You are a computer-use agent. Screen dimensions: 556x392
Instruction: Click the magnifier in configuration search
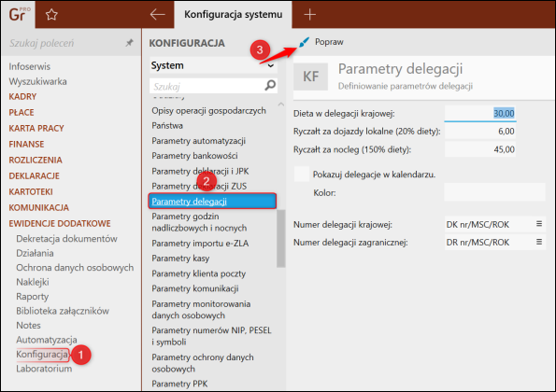coord(270,85)
